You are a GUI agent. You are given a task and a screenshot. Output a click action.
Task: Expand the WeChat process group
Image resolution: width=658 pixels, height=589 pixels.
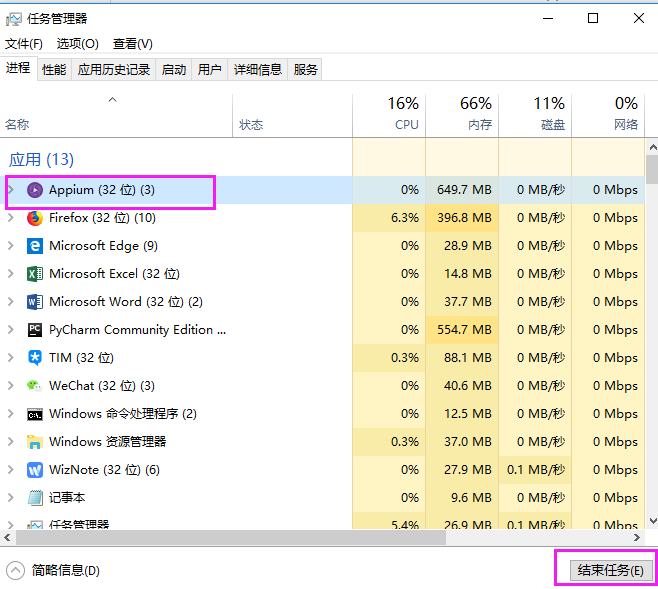tap(11, 386)
